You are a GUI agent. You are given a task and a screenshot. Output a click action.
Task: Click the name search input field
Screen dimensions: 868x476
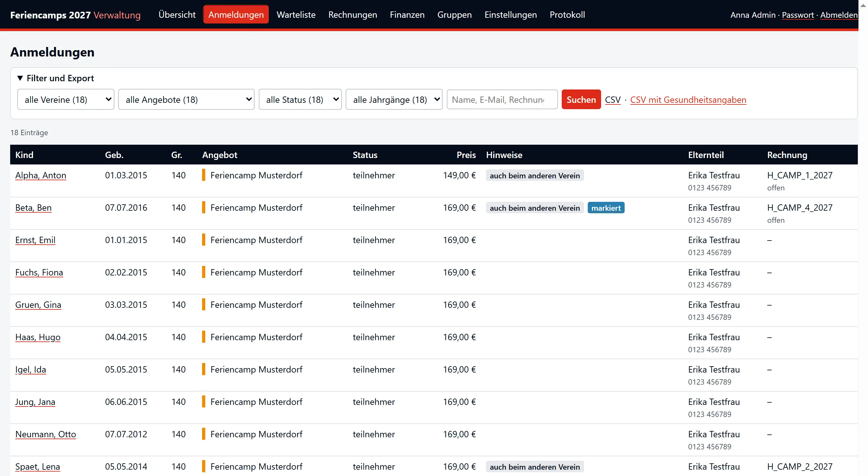502,99
